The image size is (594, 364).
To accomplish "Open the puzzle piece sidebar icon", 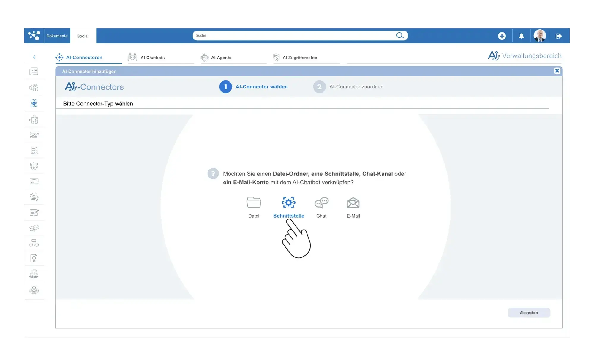I will point(34,119).
